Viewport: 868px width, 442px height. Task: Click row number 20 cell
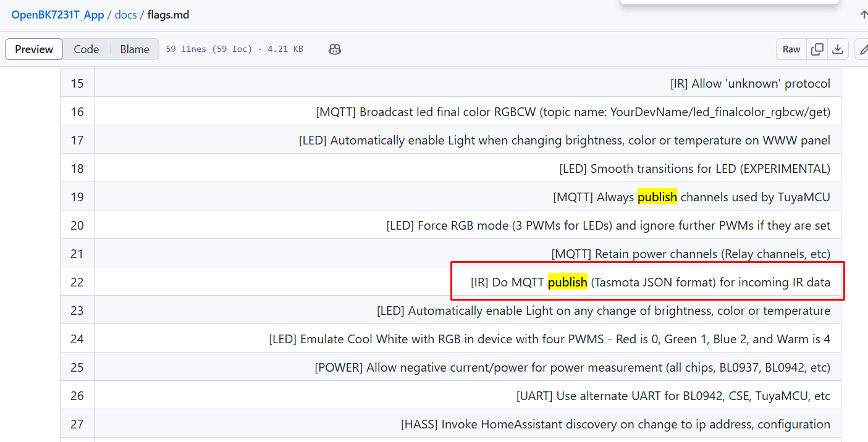[77, 225]
